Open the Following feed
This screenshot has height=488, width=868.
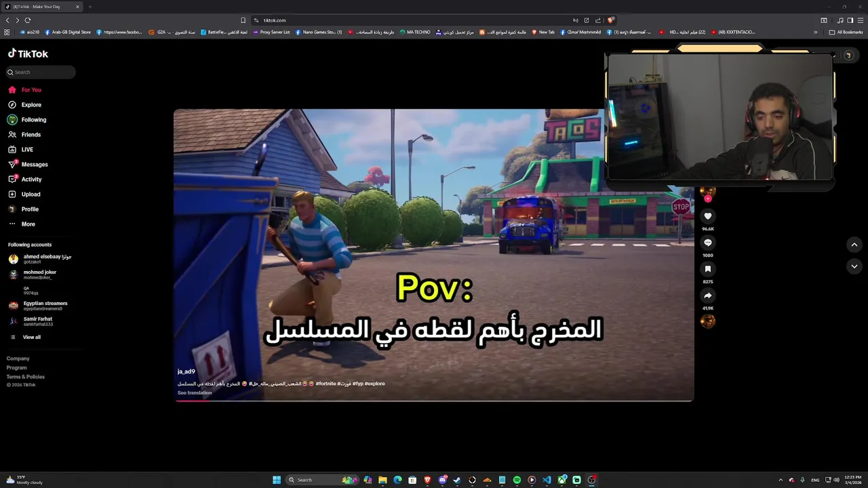[34, 119]
